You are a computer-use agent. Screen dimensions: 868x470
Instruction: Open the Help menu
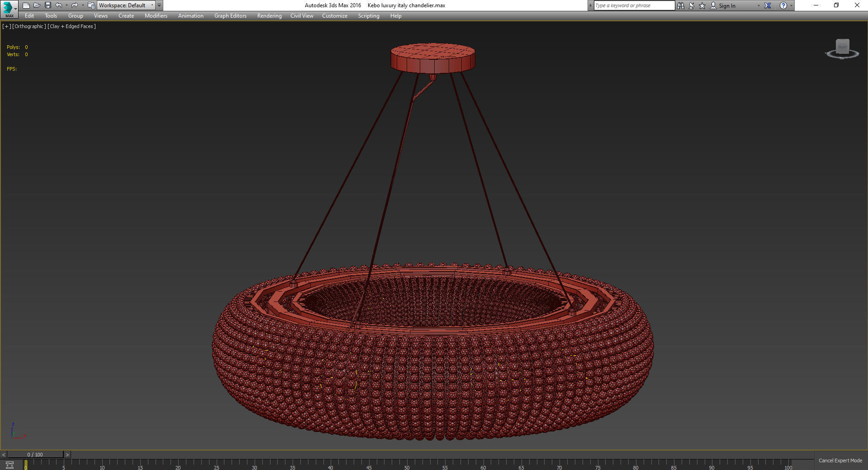396,16
